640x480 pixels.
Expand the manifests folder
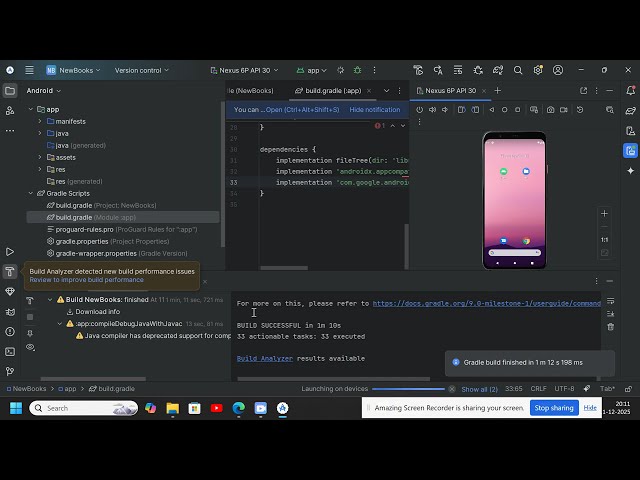[x=40, y=121]
